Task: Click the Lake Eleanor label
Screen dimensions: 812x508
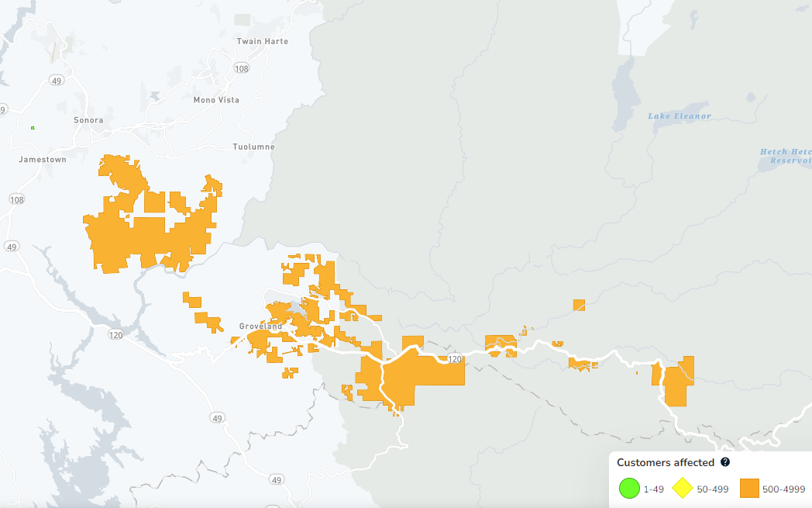Action: (679, 116)
